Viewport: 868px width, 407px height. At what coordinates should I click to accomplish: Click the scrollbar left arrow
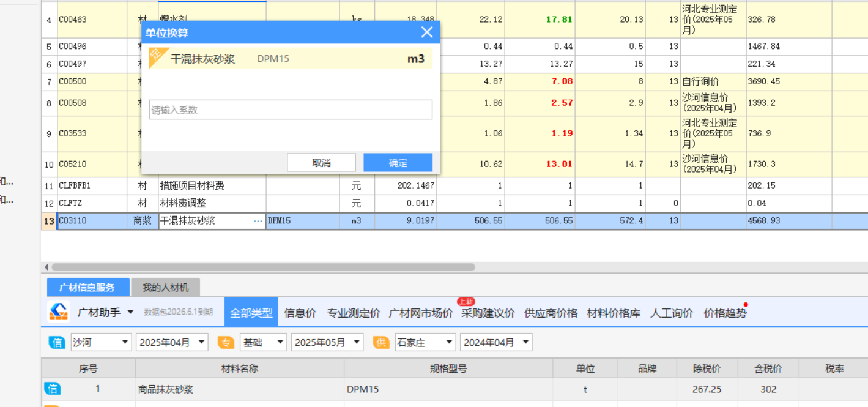point(45,267)
